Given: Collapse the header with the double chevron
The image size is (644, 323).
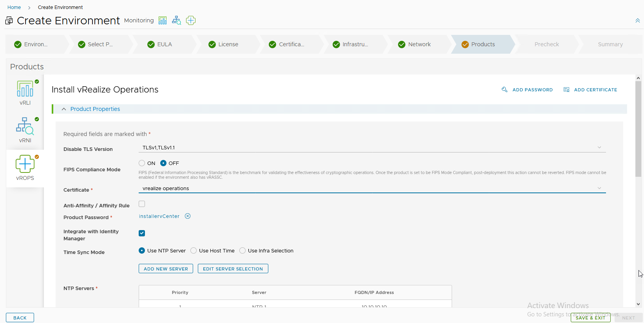Looking at the screenshot, I should (637, 21).
